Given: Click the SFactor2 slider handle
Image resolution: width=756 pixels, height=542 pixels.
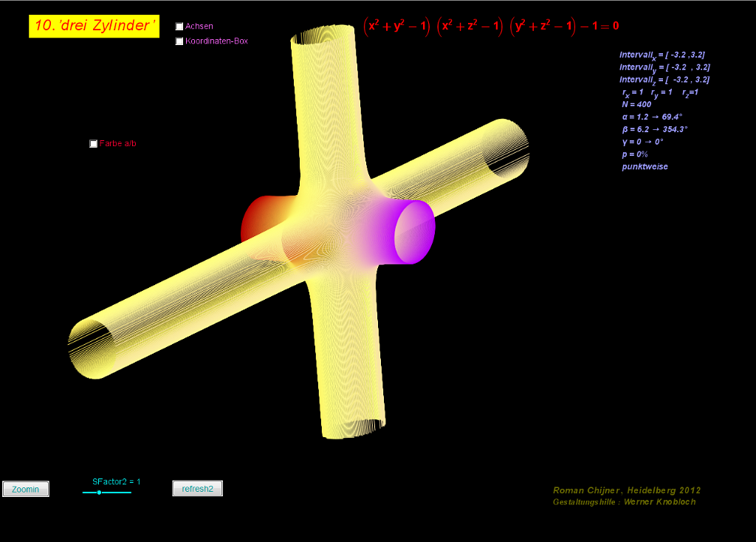Looking at the screenshot, I should (x=99, y=493).
